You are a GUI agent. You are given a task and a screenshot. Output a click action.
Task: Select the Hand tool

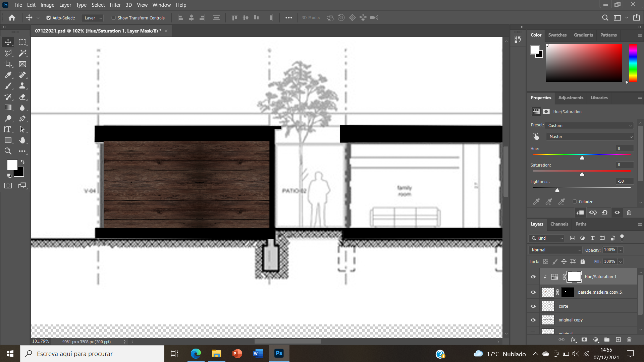(22, 140)
